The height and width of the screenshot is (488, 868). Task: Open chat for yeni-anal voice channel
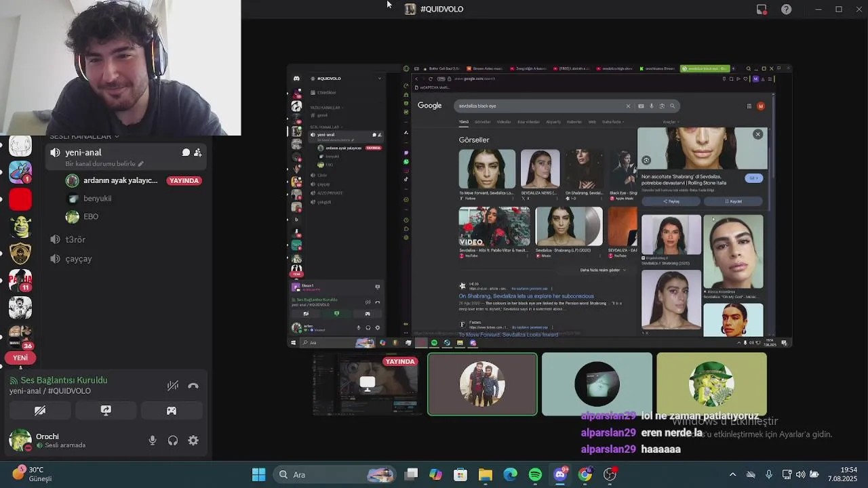pos(186,152)
